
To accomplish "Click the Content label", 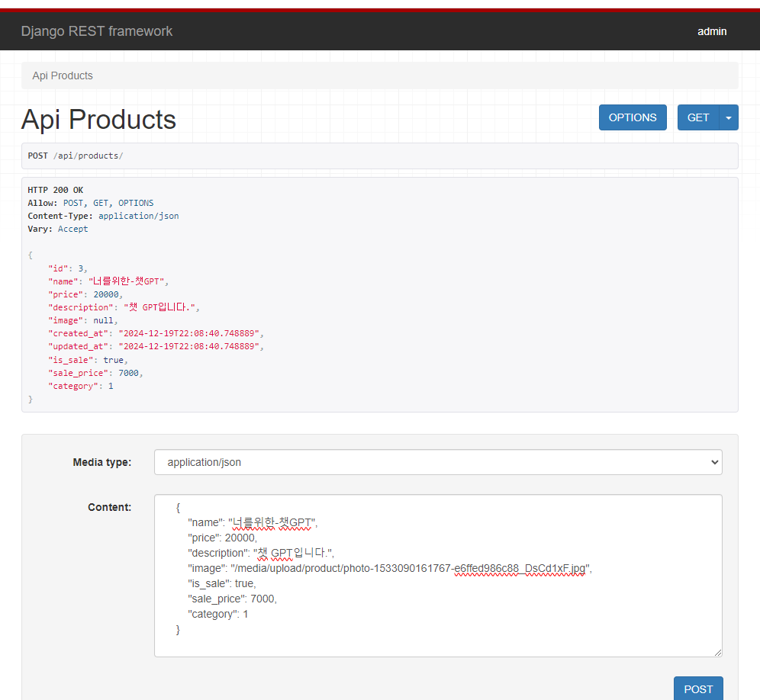I will click(110, 507).
